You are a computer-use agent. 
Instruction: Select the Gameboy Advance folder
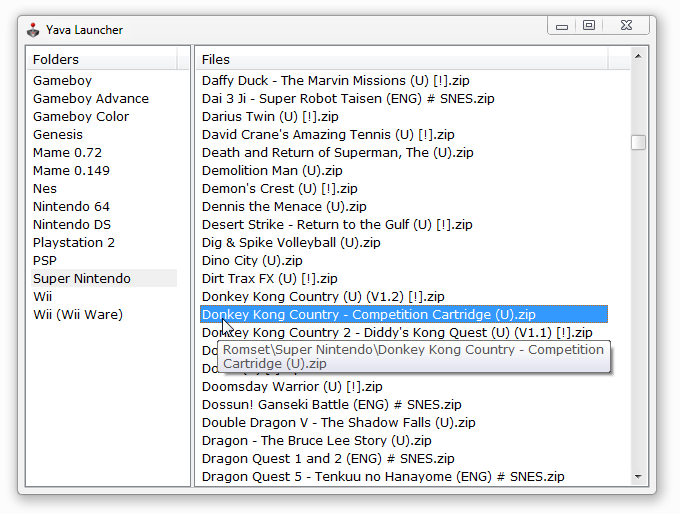pos(91,98)
